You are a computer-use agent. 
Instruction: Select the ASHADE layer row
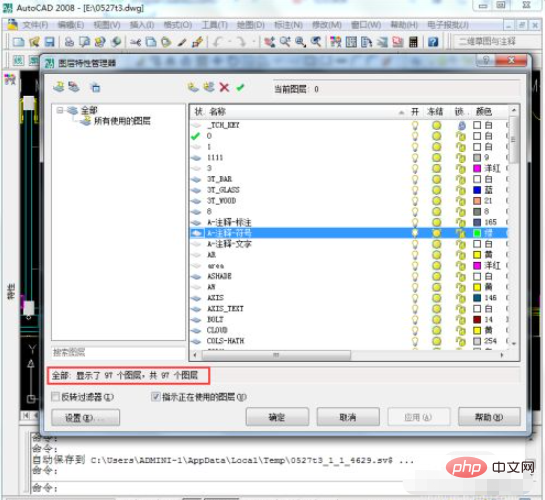click(x=348, y=276)
